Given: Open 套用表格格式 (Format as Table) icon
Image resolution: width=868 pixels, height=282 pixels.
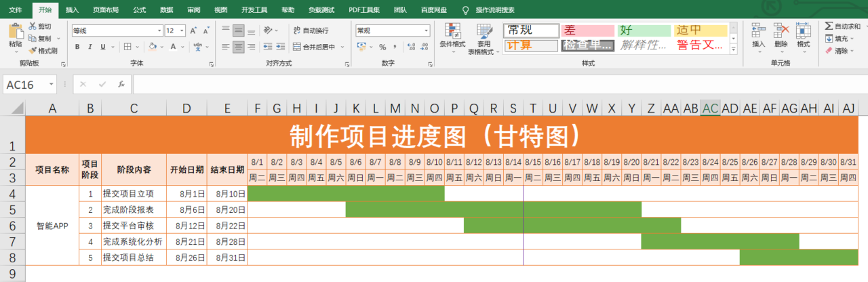Looking at the screenshot, I should coord(484,31).
